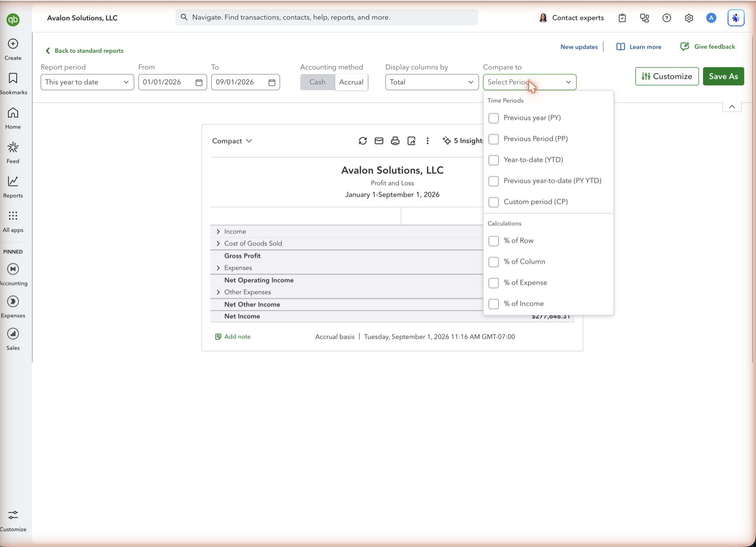
Task: Open Bookmarks in the sidebar
Action: tap(13, 78)
